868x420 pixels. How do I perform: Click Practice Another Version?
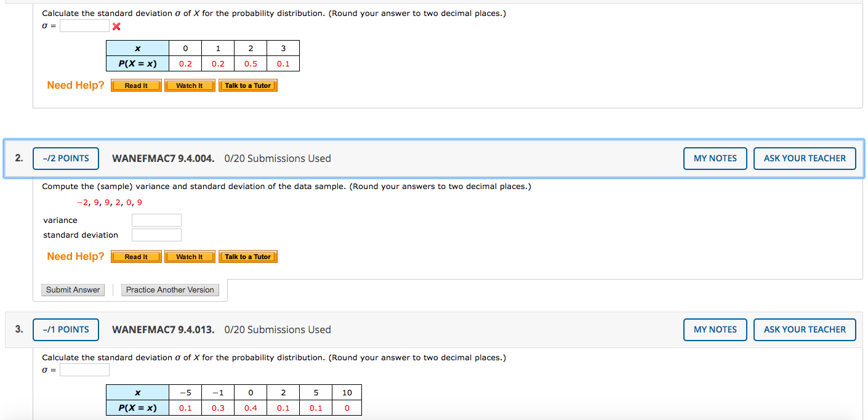(170, 290)
